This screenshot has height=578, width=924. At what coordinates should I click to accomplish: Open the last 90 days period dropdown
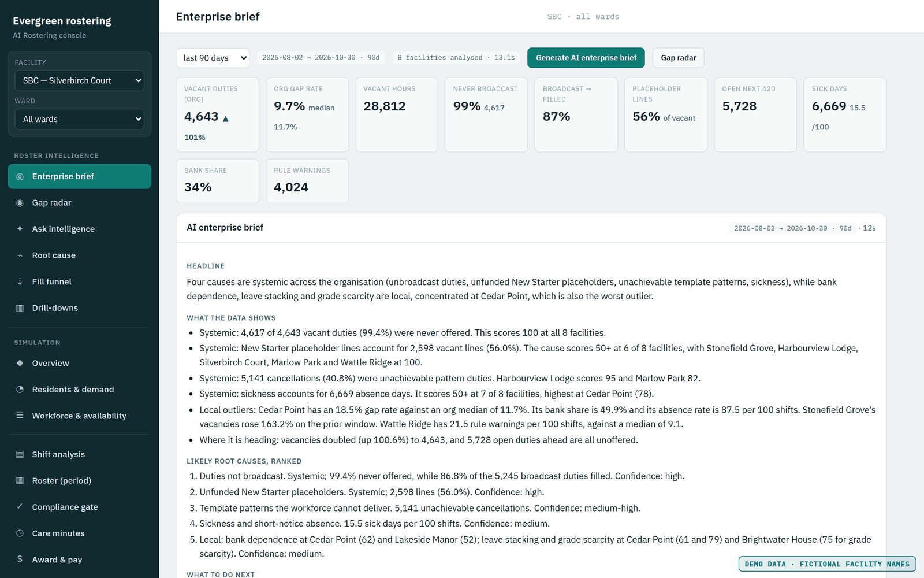(x=213, y=58)
